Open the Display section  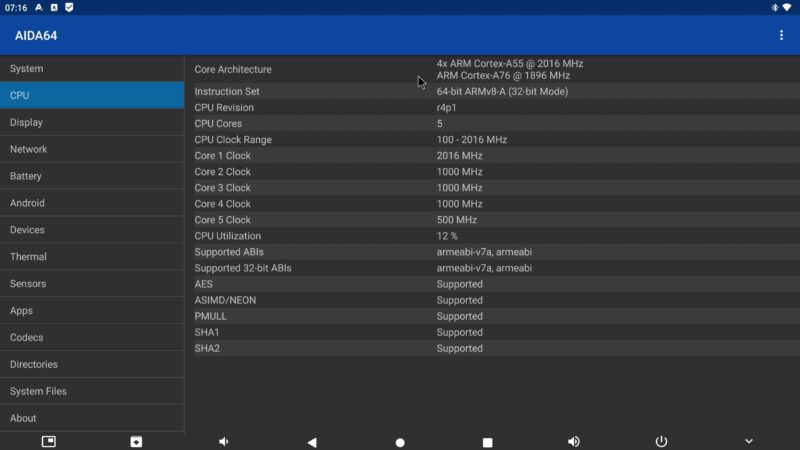[x=92, y=122]
